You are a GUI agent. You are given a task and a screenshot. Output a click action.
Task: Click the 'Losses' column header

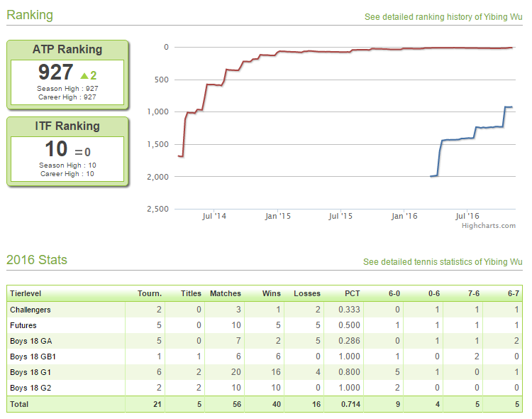coord(307,293)
